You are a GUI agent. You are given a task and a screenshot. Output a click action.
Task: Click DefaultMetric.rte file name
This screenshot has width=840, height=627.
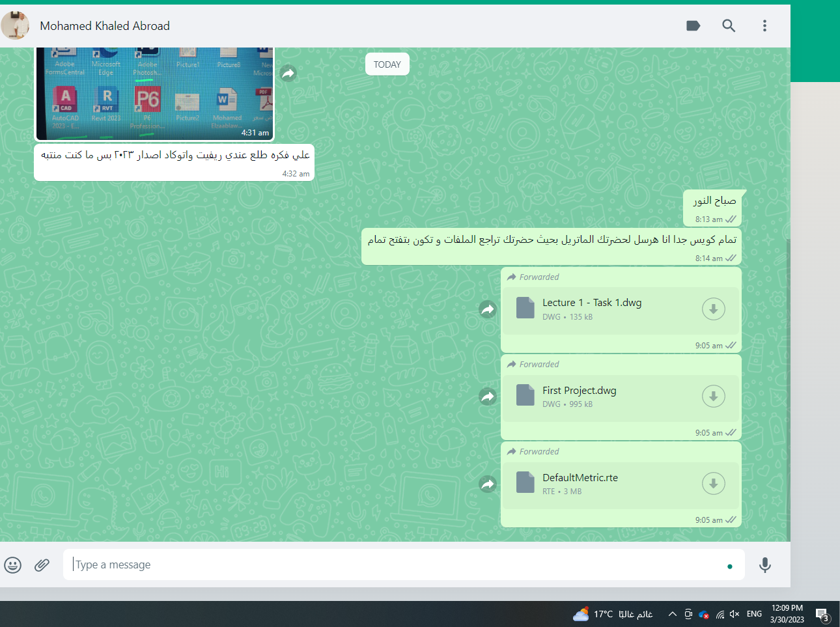point(580,477)
